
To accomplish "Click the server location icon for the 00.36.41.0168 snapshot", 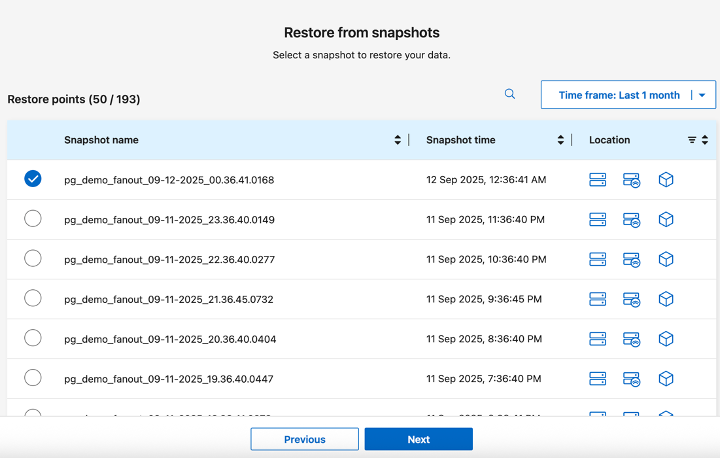I will click(x=598, y=180).
